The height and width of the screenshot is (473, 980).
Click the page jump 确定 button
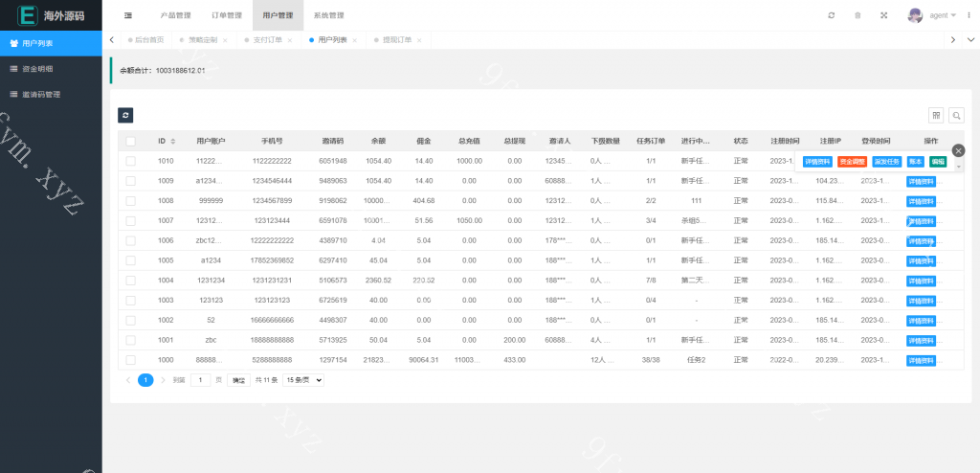coord(238,380)
